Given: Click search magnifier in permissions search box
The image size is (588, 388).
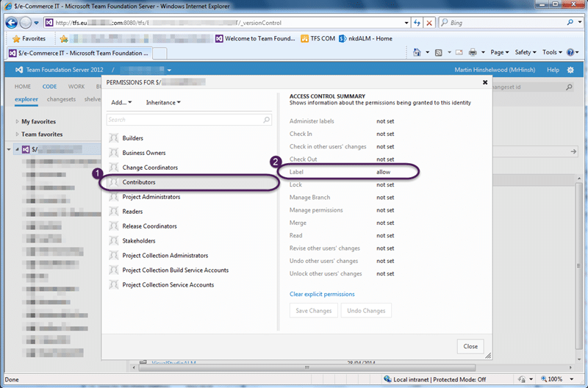Looking at the screenshot, I should (266, 120).
